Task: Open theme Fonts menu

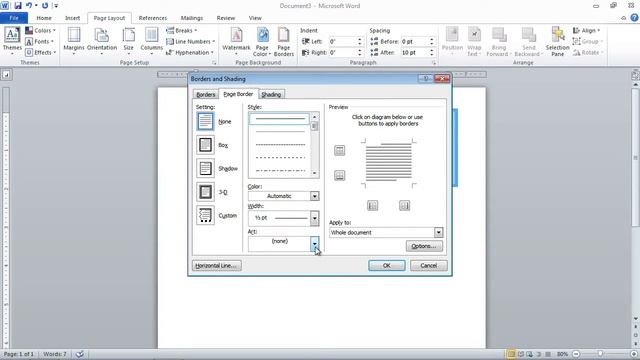Action: pyautogui.click(x=40, y=42)
